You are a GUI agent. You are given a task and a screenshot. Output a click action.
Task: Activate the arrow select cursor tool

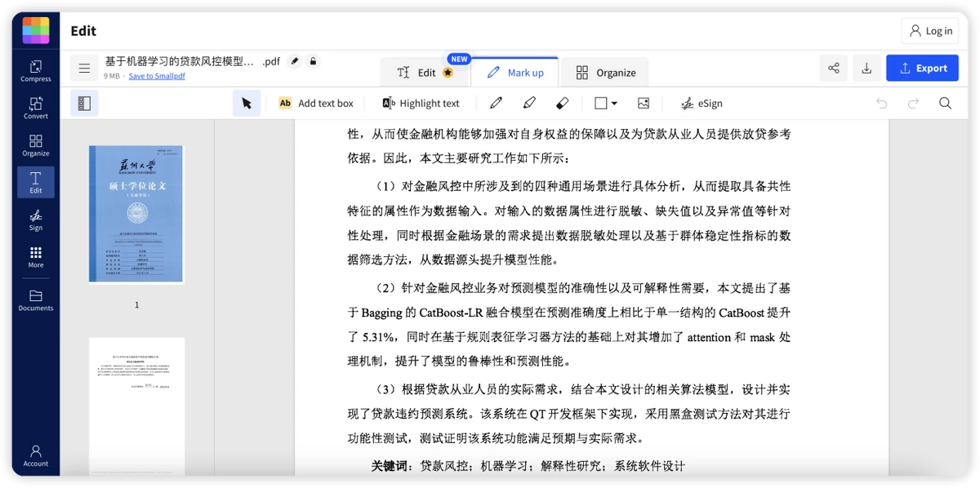[247, 104]
